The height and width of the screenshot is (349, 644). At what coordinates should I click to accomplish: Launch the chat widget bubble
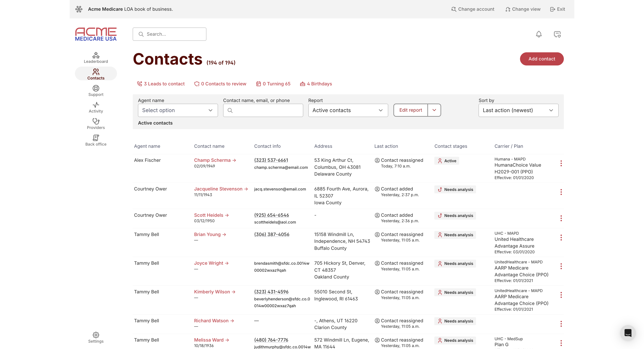(628, 333)
